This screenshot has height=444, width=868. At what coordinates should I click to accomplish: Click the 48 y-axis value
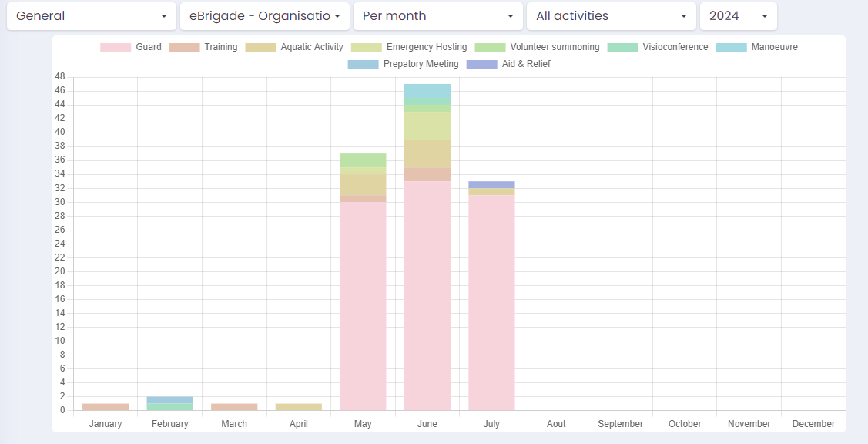pos(60,76)
